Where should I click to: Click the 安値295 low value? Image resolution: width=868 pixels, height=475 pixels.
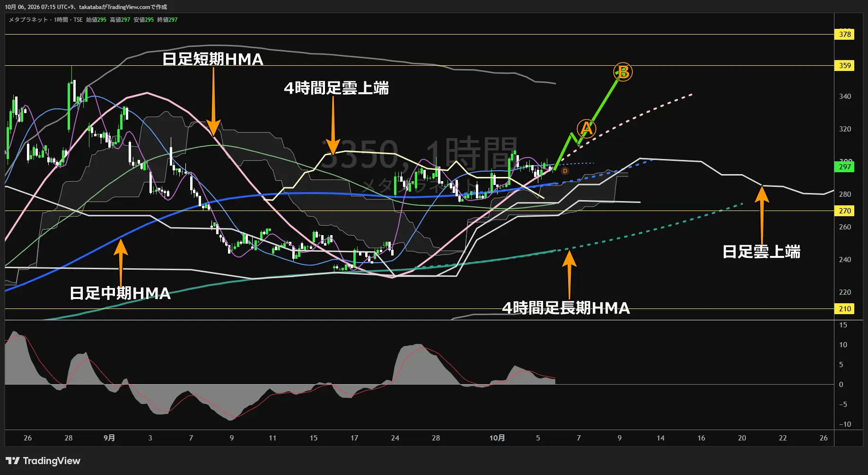point(143,20)
